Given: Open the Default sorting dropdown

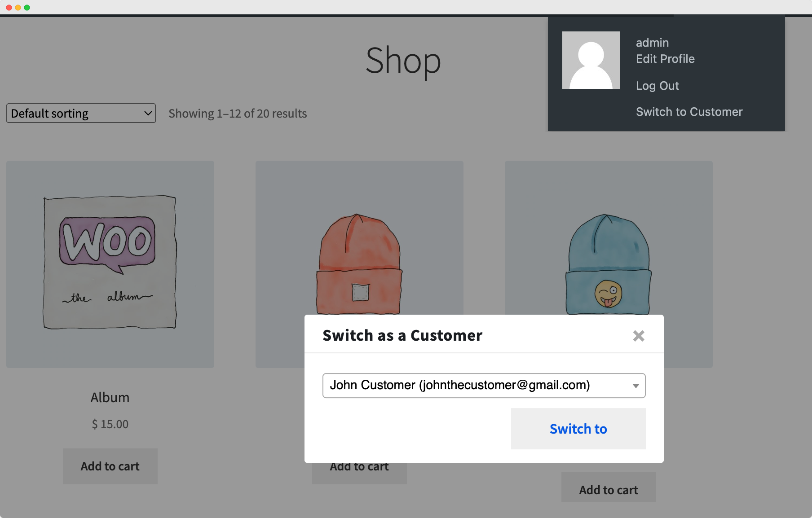Looking at the screenshot, I should point(80,113).
